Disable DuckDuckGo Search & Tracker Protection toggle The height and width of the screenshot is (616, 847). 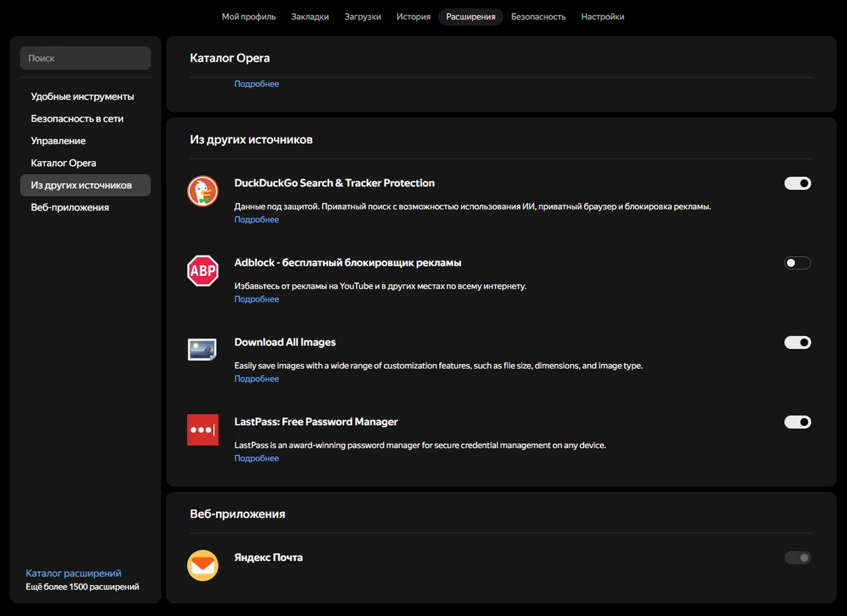[x=797, y=183]
